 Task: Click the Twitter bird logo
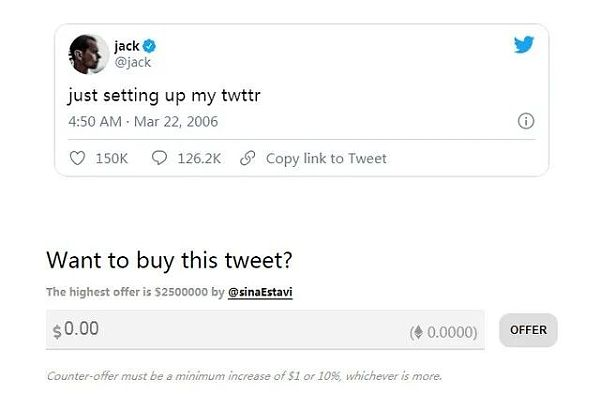(525, 45)
